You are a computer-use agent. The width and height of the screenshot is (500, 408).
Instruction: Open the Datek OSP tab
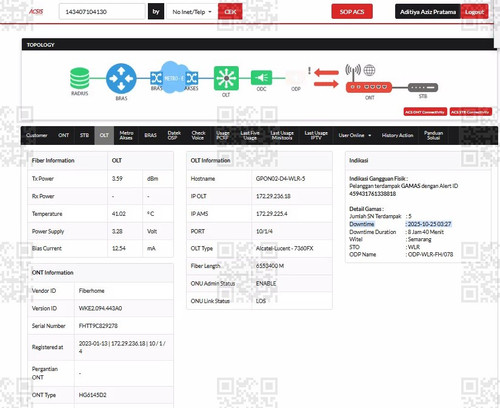pos(174,135)
